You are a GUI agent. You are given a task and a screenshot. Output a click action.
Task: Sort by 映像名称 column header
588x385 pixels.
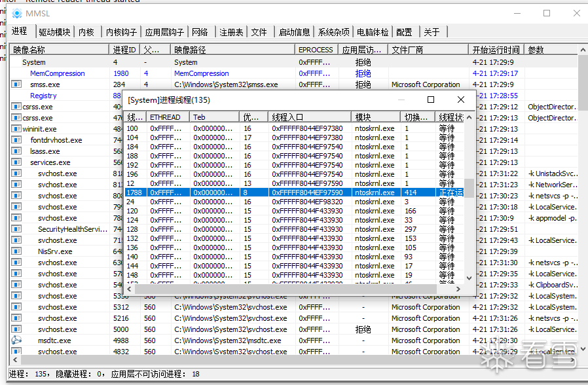click(x=59, y=50)
